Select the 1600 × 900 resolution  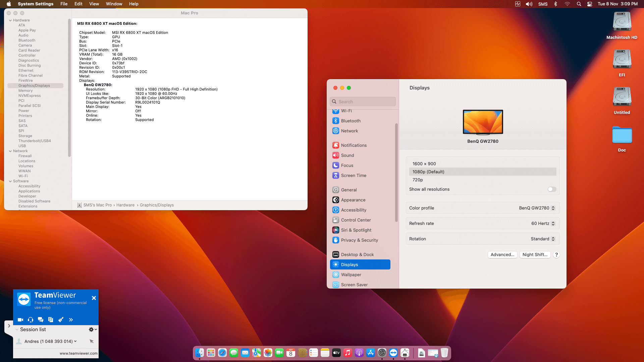pos(483,164)
